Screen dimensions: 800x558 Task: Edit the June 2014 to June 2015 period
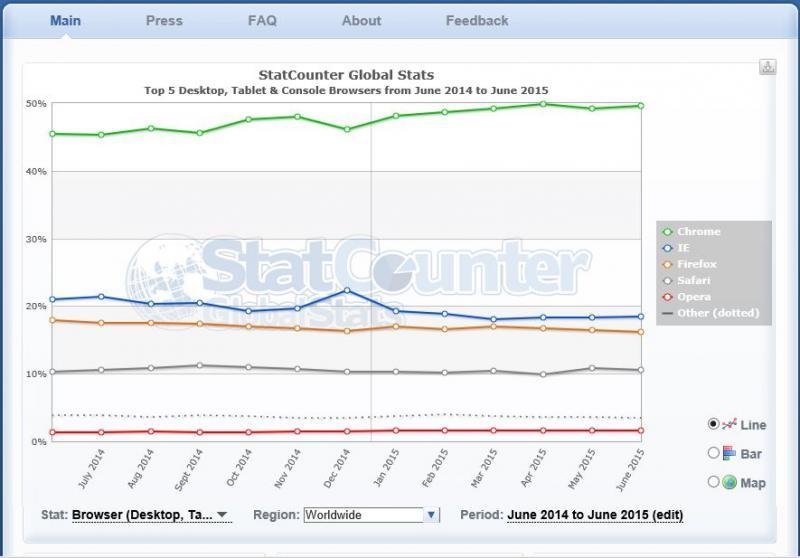[x=595, y=515]
